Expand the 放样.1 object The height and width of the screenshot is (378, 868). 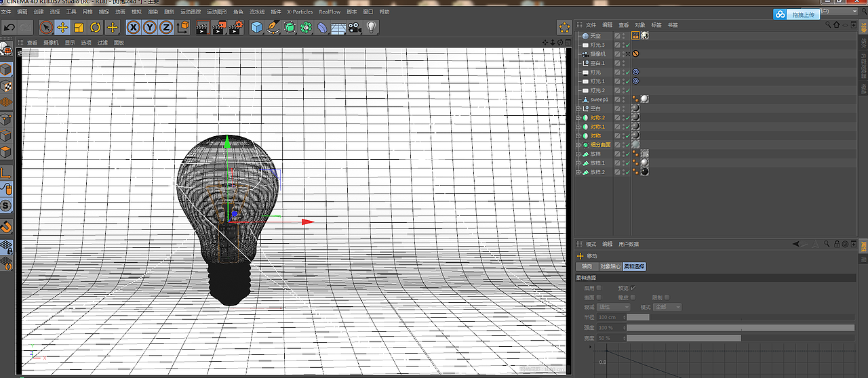[578, 163]
